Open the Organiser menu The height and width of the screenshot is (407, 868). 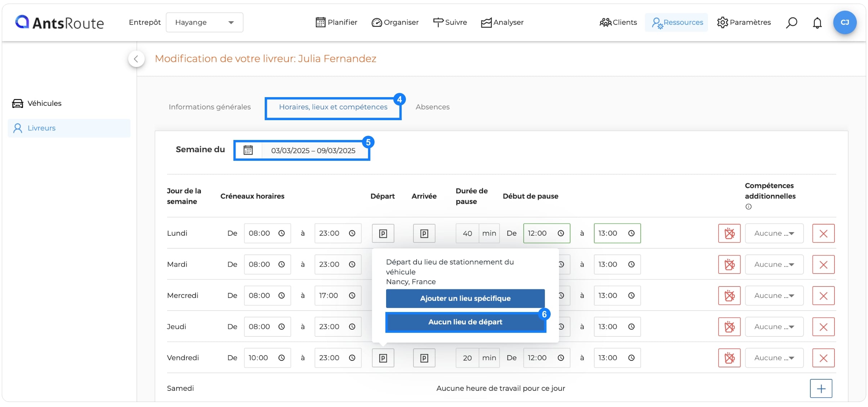click(395, 22)
